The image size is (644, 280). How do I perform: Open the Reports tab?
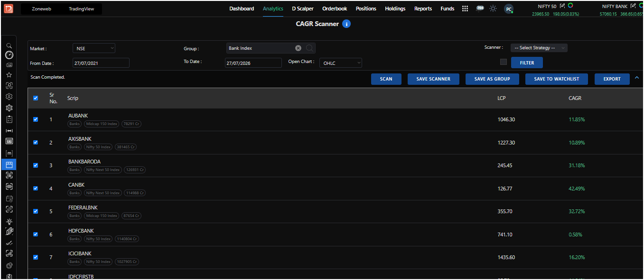(x=423, y=9)
